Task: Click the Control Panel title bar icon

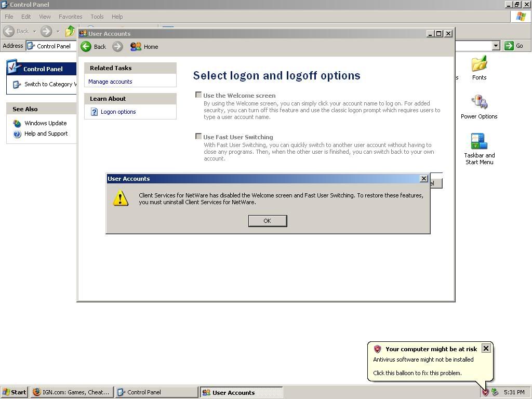Action: [5, 4]
